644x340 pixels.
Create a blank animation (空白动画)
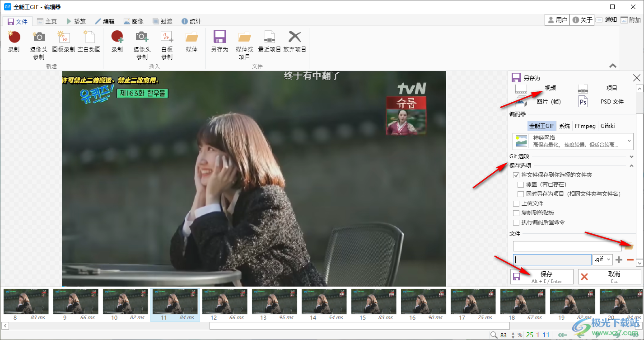89,42
